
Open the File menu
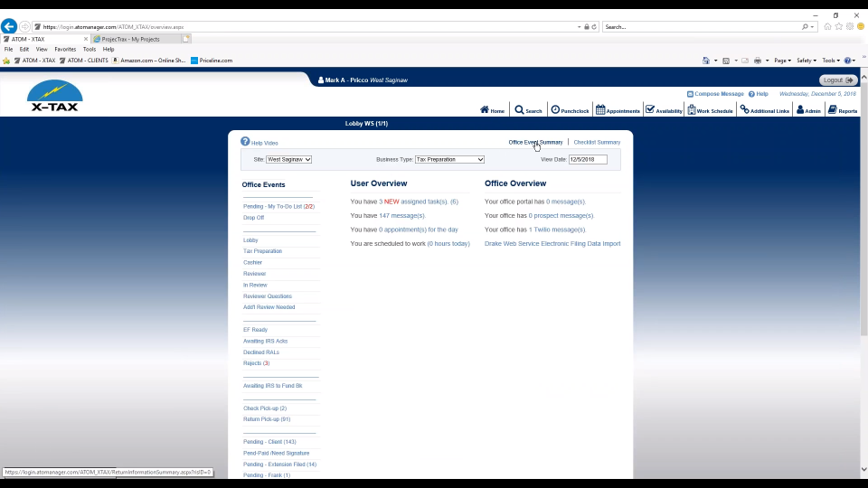(8, 49)
